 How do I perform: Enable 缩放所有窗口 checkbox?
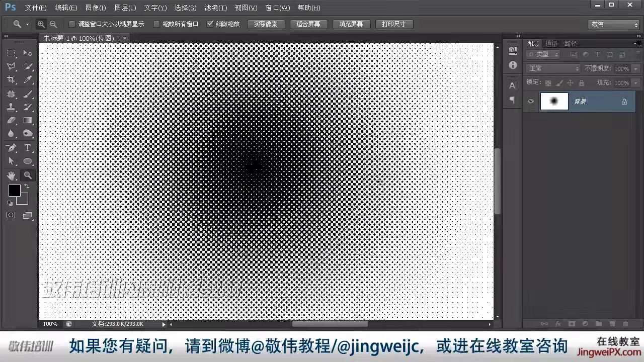(x=156, y=24)
